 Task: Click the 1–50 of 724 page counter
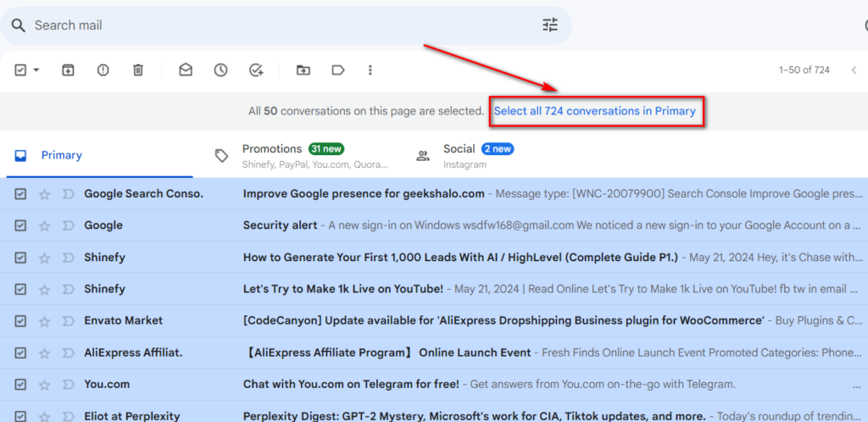pyautogui.click(x=804, y=70)
